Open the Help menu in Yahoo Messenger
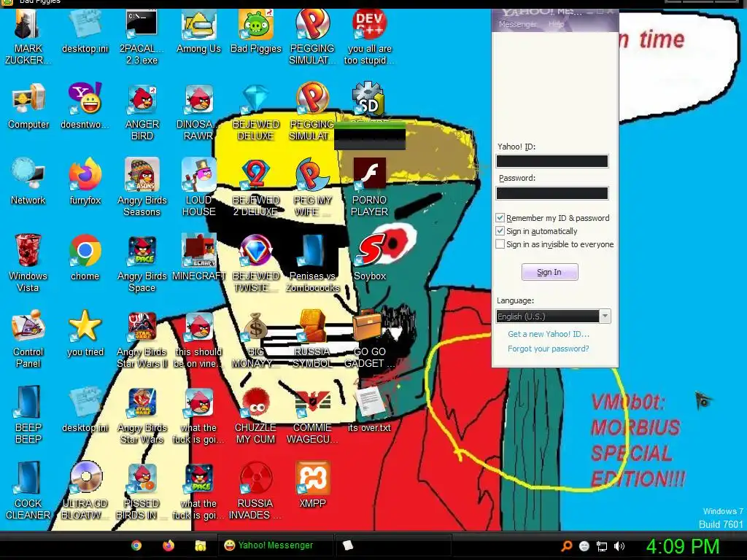 coord(556,24)
